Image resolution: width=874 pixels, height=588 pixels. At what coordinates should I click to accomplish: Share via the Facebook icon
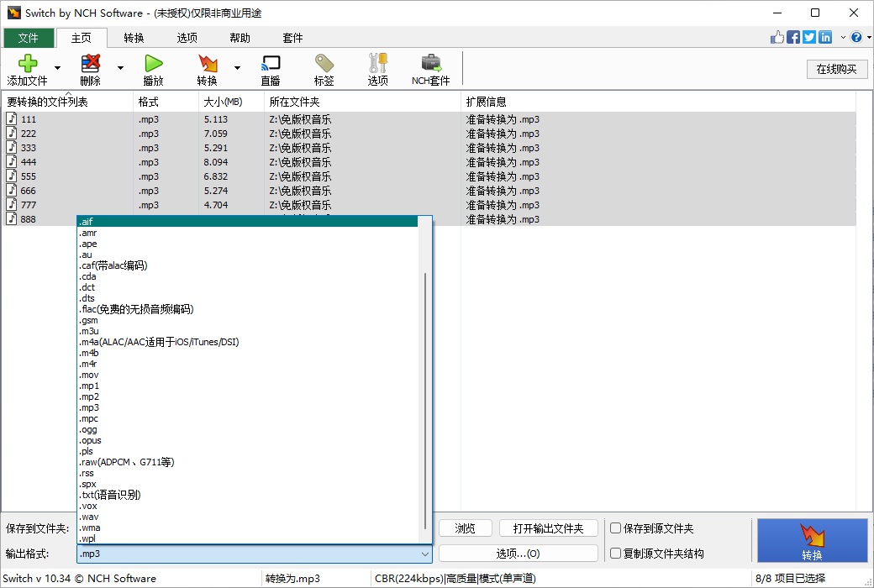point(793,37)
